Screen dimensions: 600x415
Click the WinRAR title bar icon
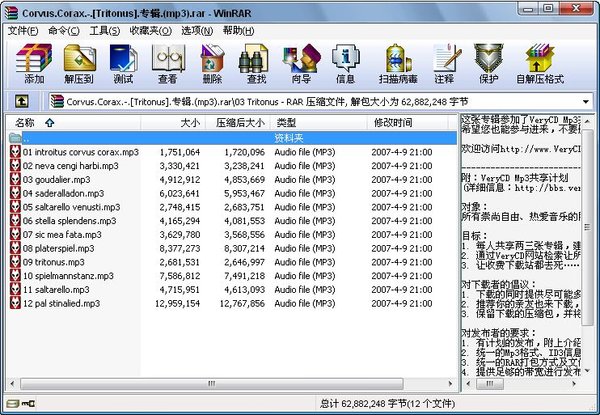pos(11,13)
